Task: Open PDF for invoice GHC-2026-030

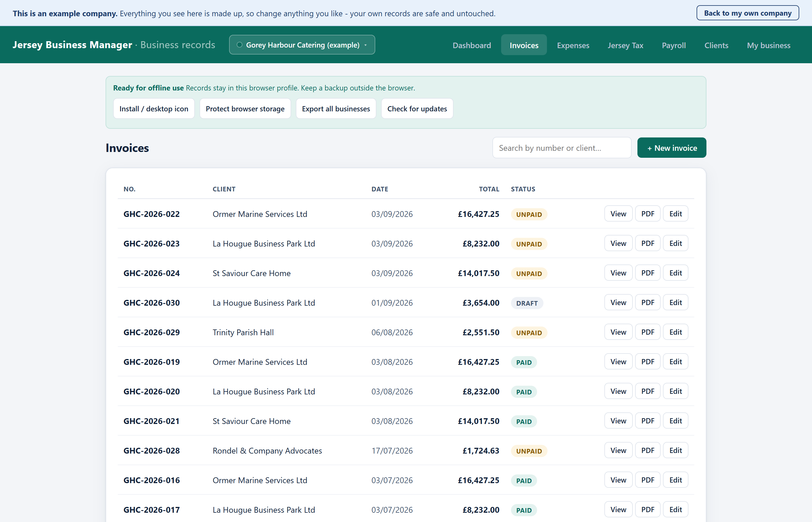Action: pos(647,302)
